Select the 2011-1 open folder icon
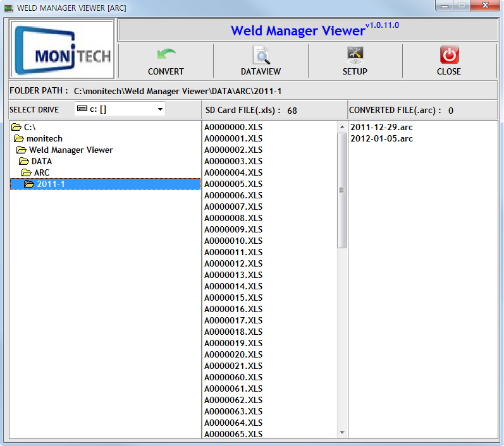The height and width of the screenshot is (446, 504). pyautogui.click(x=29, y=184)
